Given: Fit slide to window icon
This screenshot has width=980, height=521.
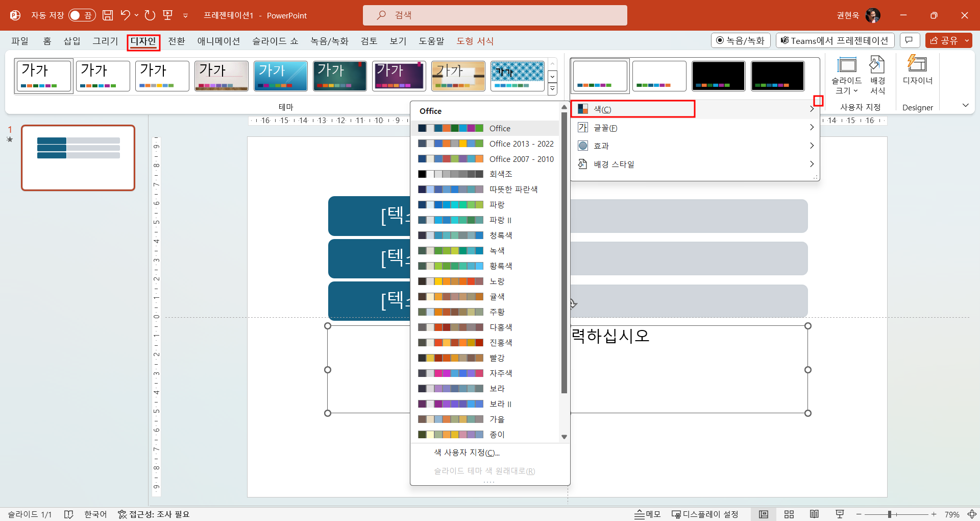Looking at the screenshot, I should pos(972,514).
